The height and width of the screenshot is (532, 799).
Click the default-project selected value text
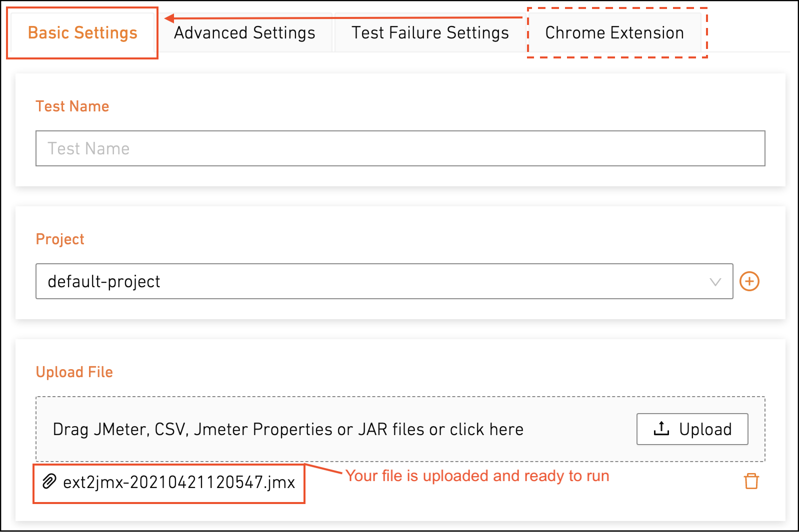104,281
